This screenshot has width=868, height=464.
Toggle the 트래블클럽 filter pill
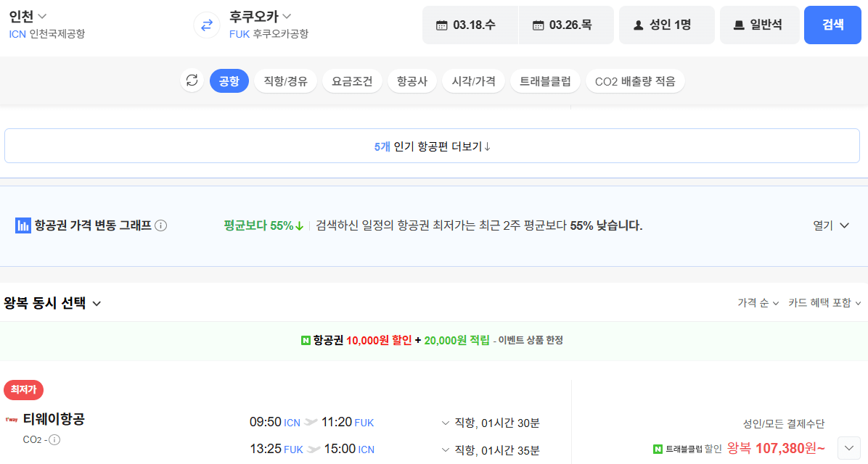point(545,80)
